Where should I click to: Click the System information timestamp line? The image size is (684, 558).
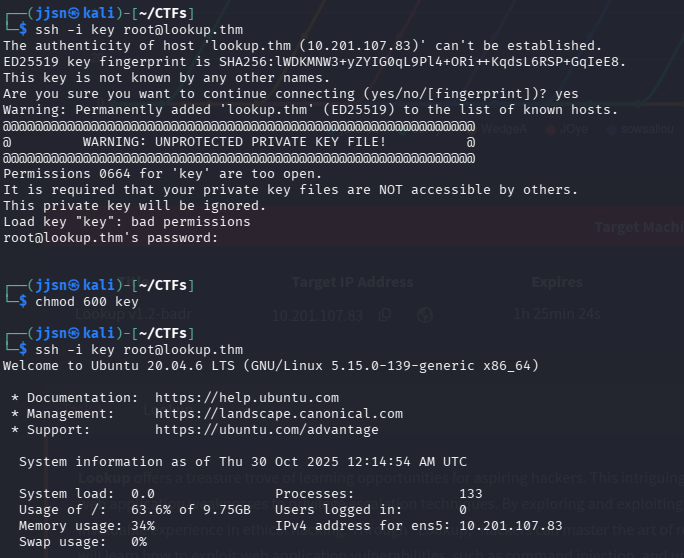(x=243, y=461)
